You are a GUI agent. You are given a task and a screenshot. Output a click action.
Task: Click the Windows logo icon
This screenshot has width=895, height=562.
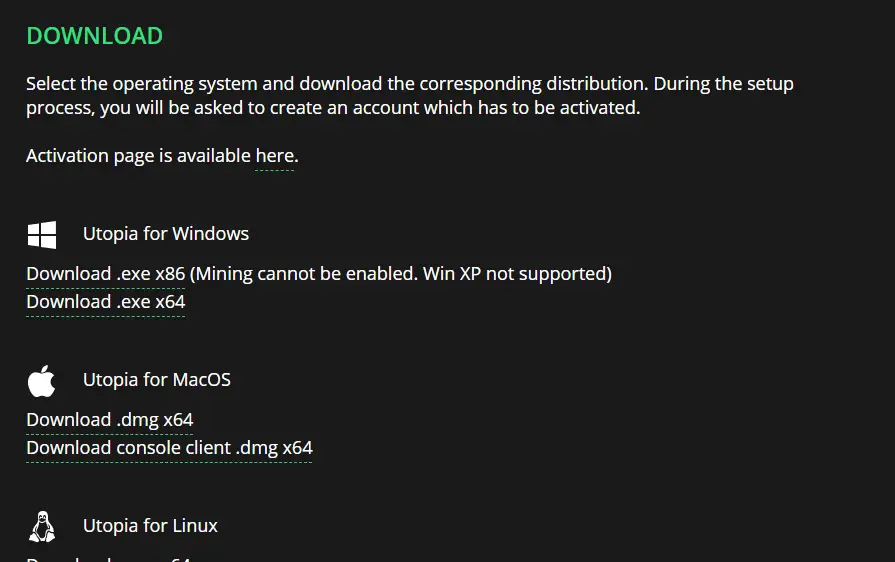(x=42, y=234)
